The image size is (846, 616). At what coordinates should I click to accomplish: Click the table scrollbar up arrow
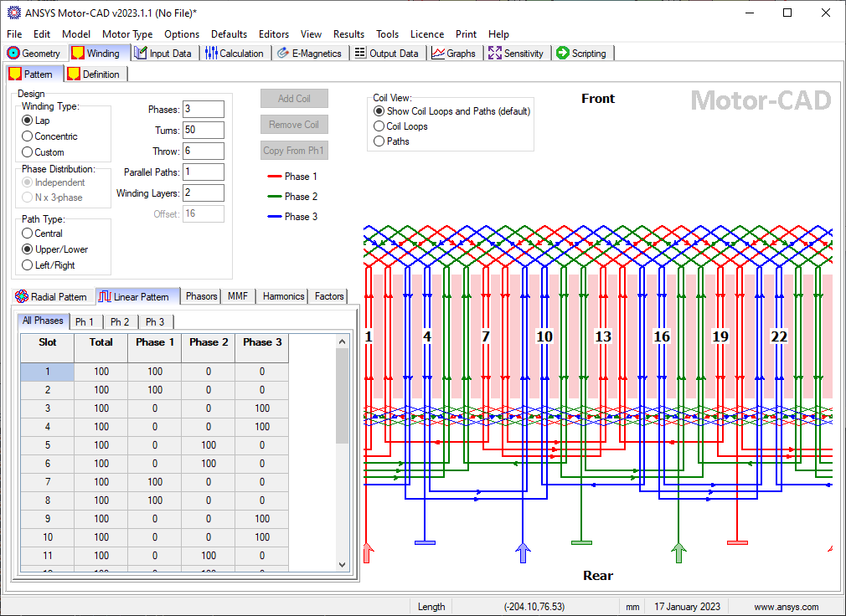click(342, 341)
